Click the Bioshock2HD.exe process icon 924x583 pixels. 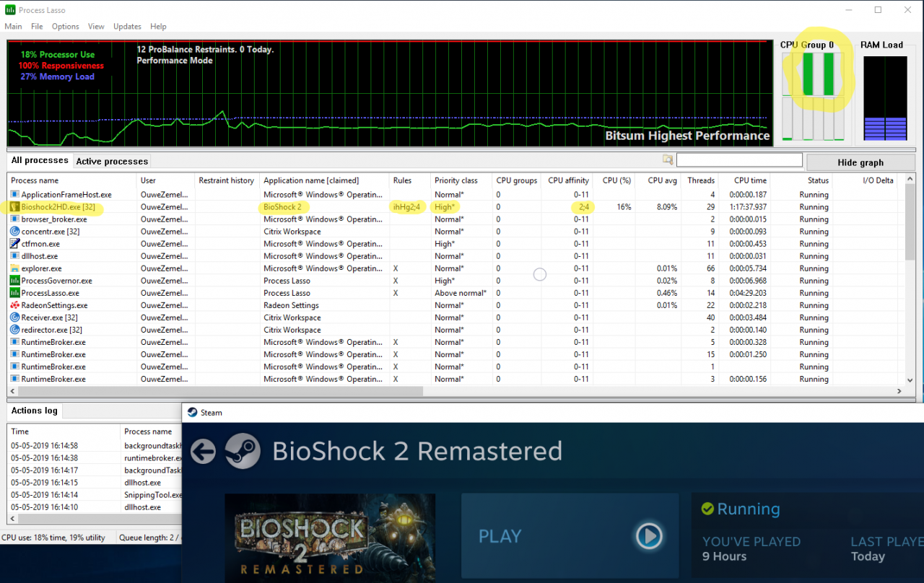[x=15, y=207]
